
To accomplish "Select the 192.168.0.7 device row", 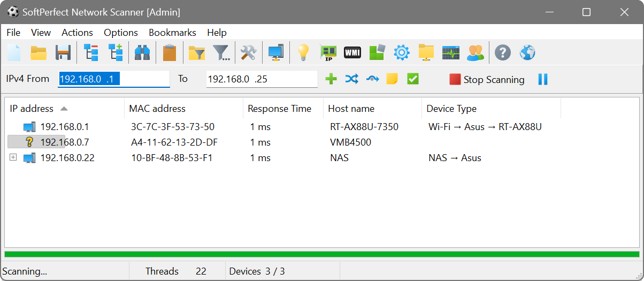I will (321, 142).
